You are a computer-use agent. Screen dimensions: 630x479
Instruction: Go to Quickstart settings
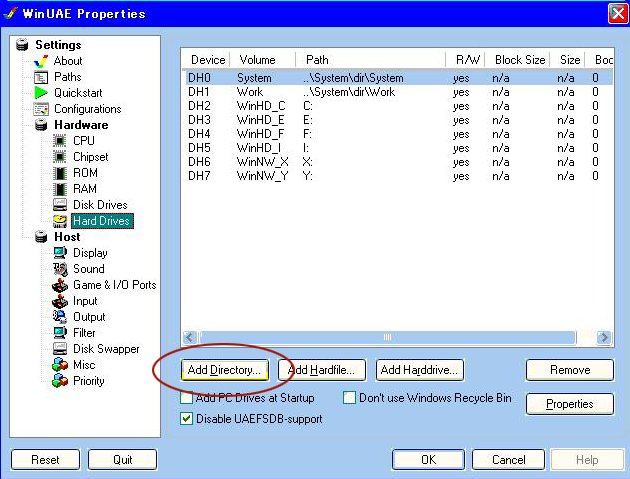pyautogui.click(x=78, y=93)
